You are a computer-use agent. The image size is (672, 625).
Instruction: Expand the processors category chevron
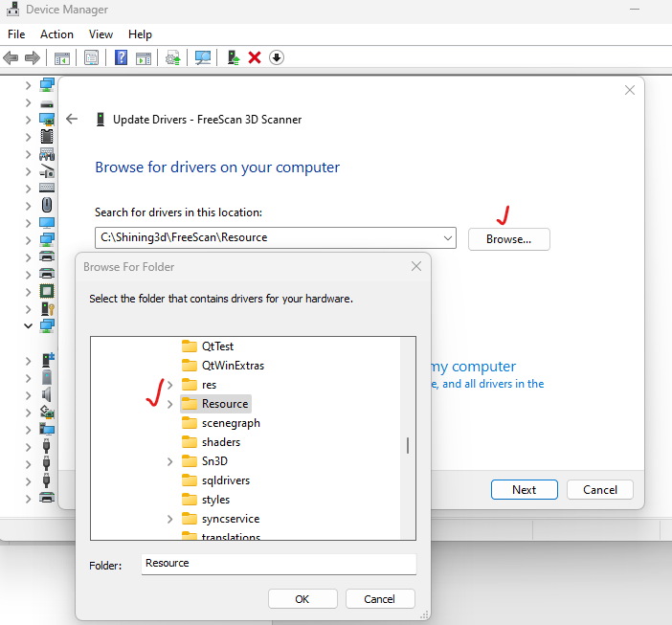(29, 292)
